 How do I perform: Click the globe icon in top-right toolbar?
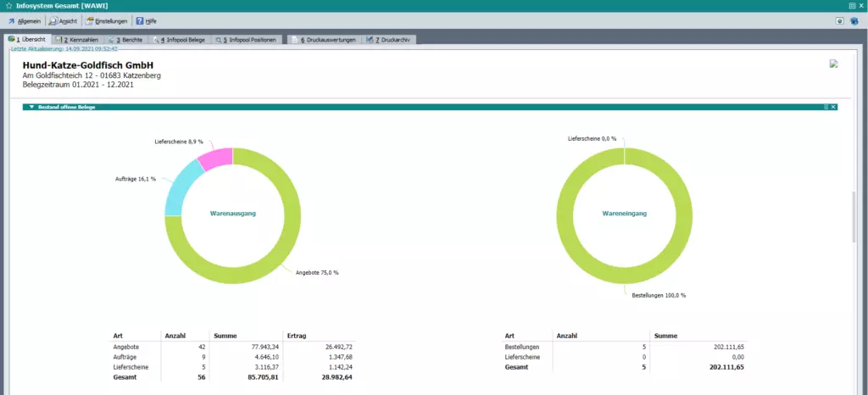[x=854, y=20]
